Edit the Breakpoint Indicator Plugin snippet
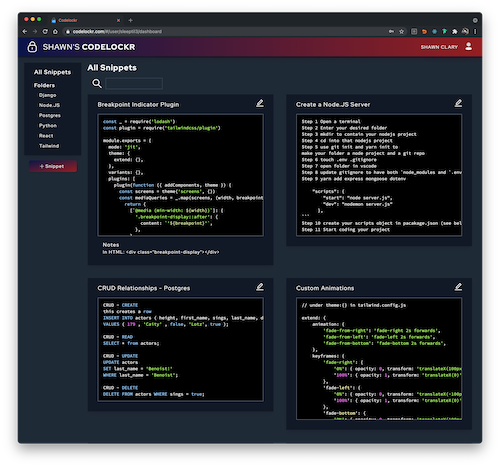 [x=260, y=103]
